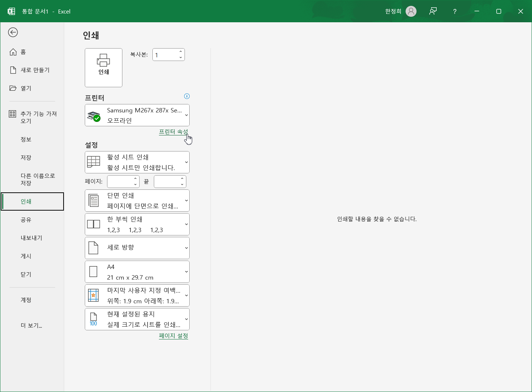Open the 현재 설정된 용지 scaling dropdown
The width and height of the screenshot is (532, 392).
[137, 319]
